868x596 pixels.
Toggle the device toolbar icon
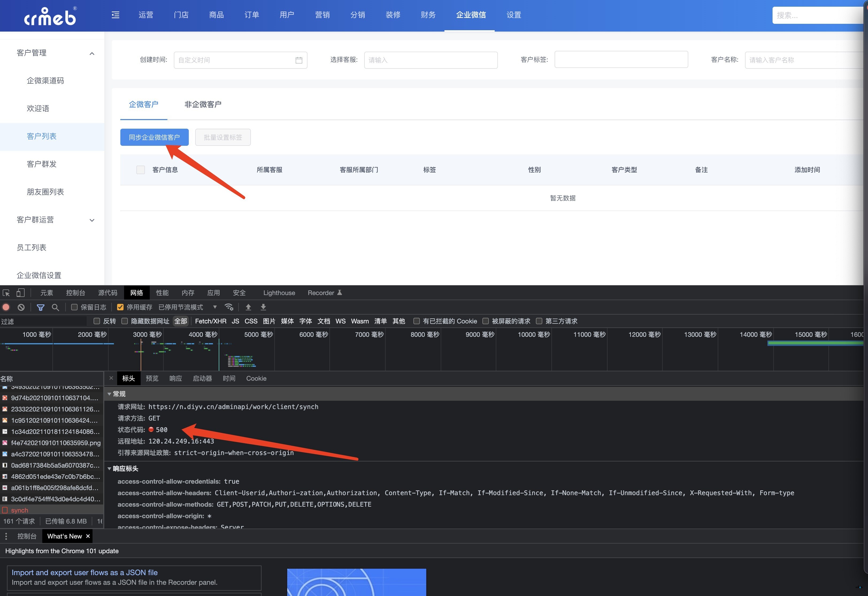21,293
